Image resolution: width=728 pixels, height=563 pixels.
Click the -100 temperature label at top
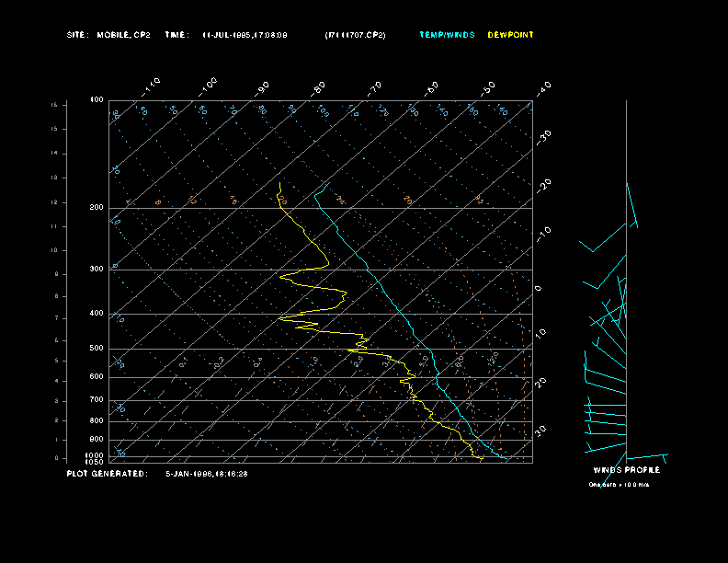208,86
